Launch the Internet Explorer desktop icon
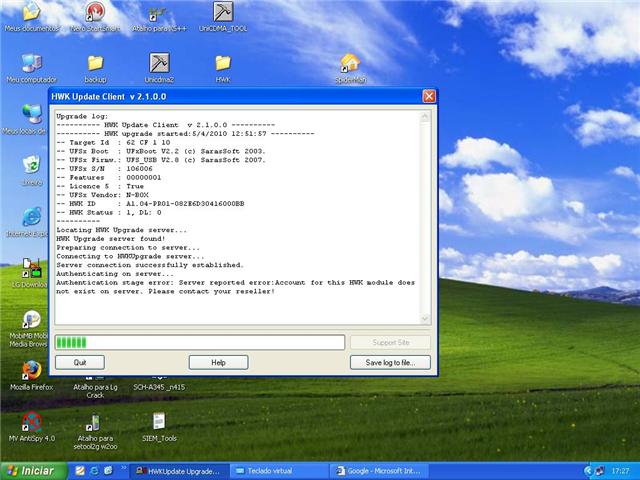 coord(29,222)
